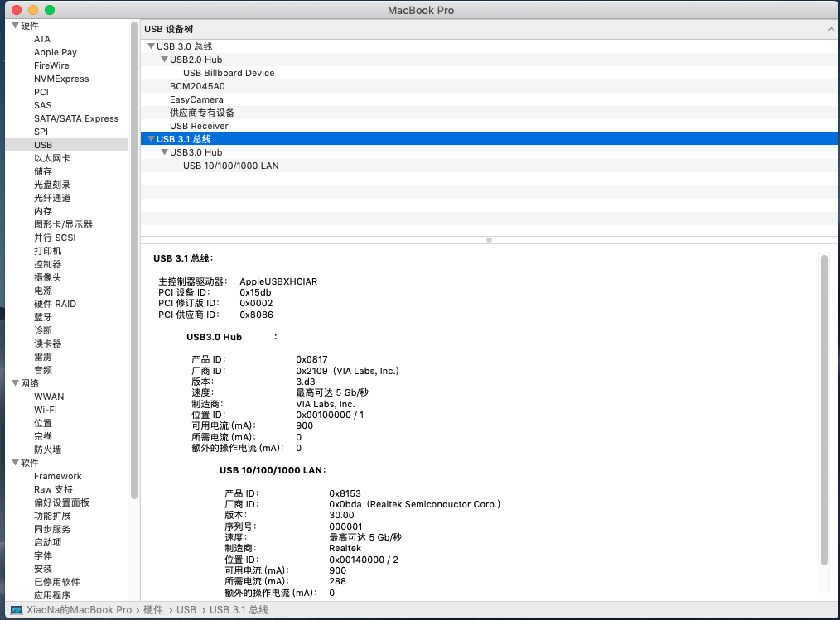Open Framework software section
The width and height of the screenshot is (840, 620).
pyautogui.click(x=58, y=476)
